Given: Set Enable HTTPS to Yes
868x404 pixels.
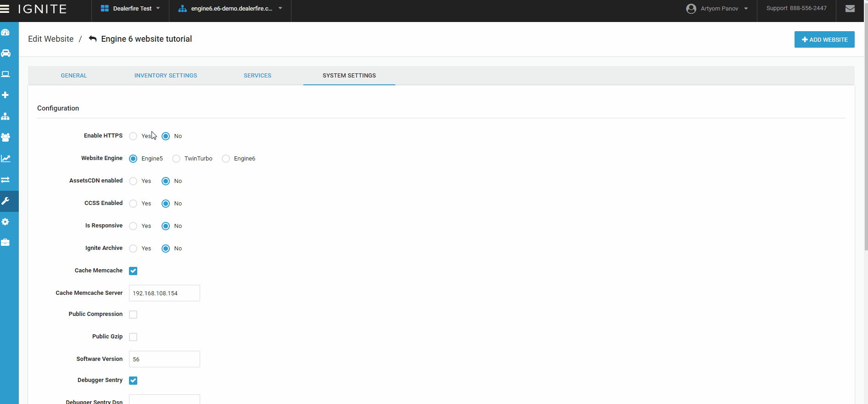Looking at the screenshot, I should click(x=133, y=136).
